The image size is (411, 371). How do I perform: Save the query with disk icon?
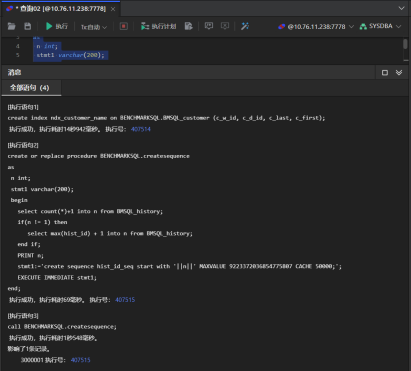click(28, 26)
